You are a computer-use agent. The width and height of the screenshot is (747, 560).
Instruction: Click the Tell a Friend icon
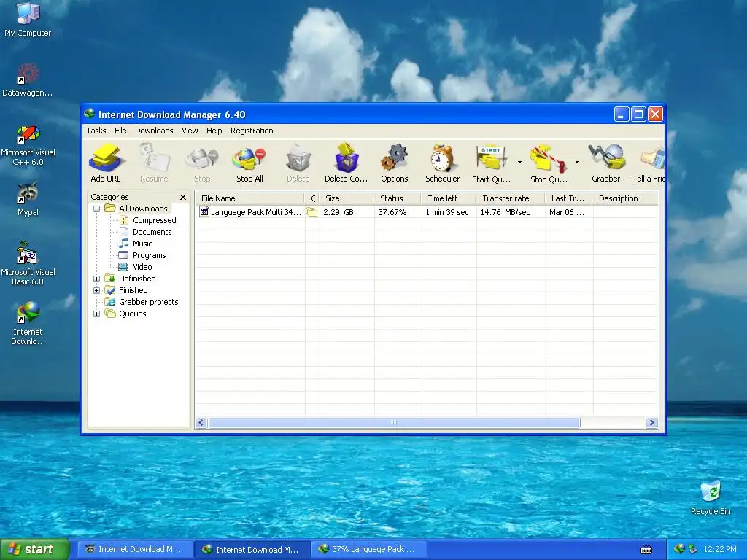649,163
